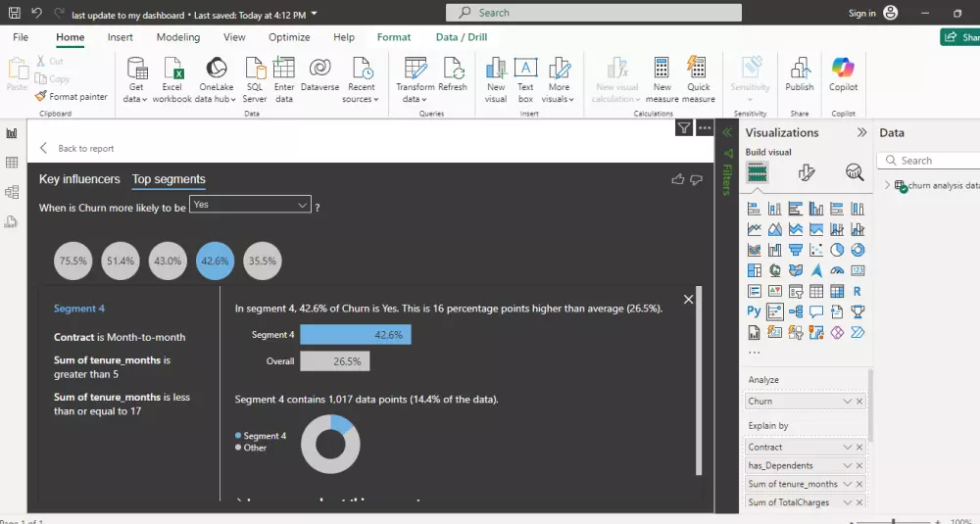Select the Metrics trophy visual
This screenshot has height=524, width=980.
click(x=857, y=311)
